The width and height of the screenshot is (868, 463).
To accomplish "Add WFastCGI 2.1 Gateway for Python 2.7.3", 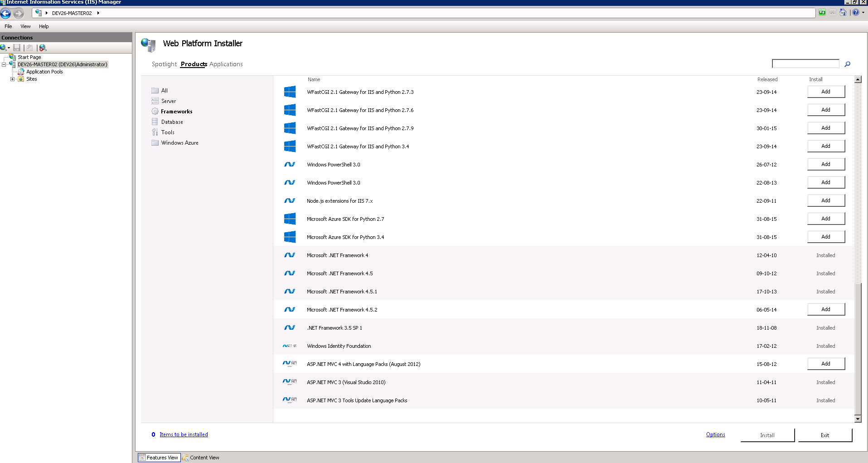I will (x=826, y=92).
